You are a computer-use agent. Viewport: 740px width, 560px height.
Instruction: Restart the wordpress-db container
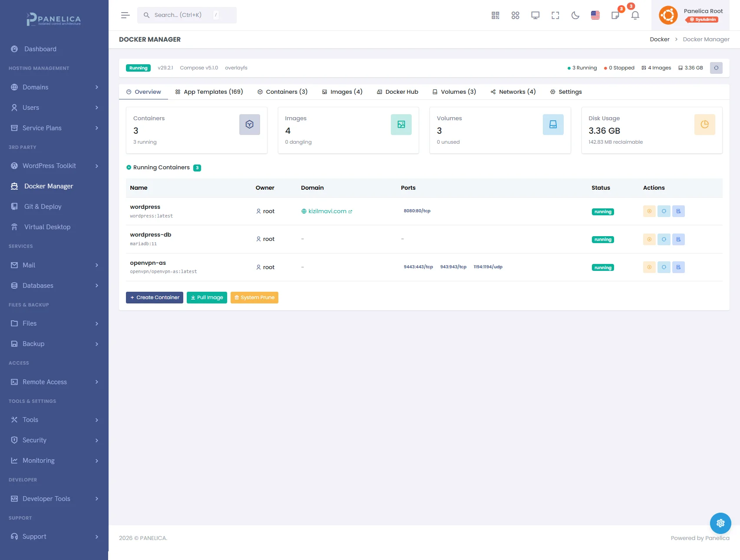664,239
